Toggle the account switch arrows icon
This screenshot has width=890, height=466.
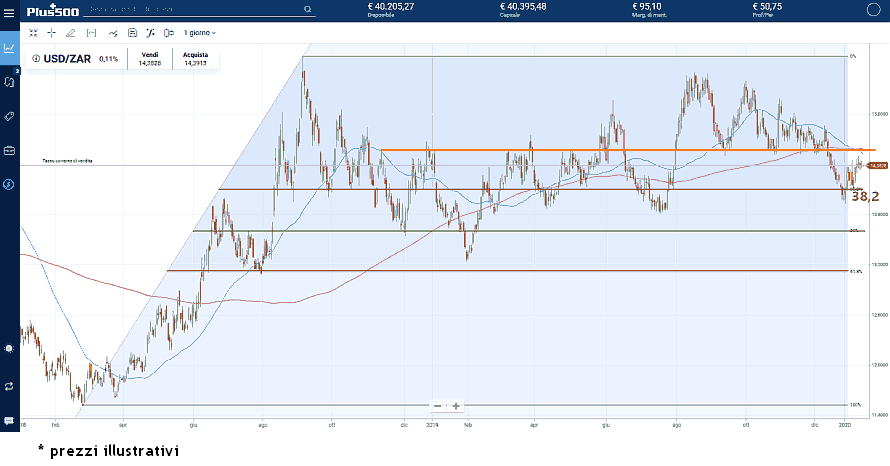pos(9,385)
